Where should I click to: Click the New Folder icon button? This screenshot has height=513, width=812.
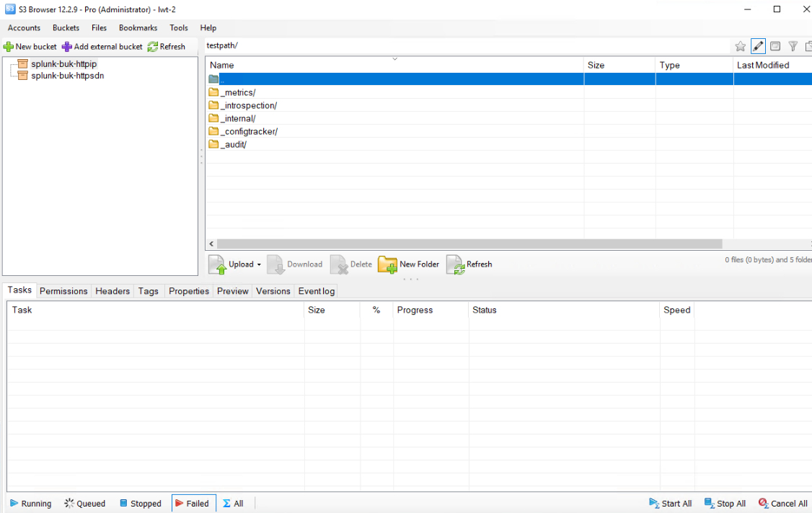(x=388, y=265)
